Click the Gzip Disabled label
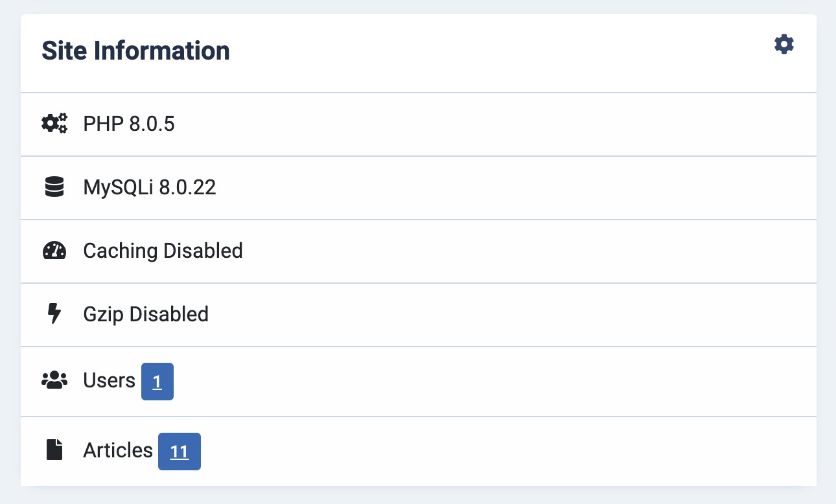The image size is (836, 504). click(146, 314)
